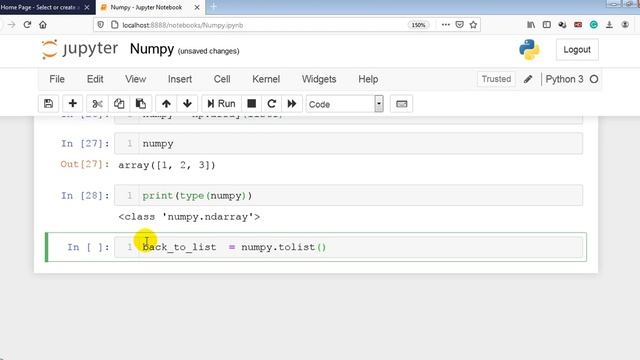Open the Insert menu
Image resolution: width=640 pixels, height=360 pixels.
point(180,79)
